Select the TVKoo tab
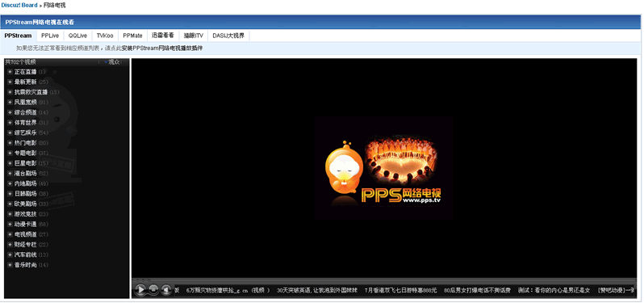This screenshot has width=644, height=303. 105,36
